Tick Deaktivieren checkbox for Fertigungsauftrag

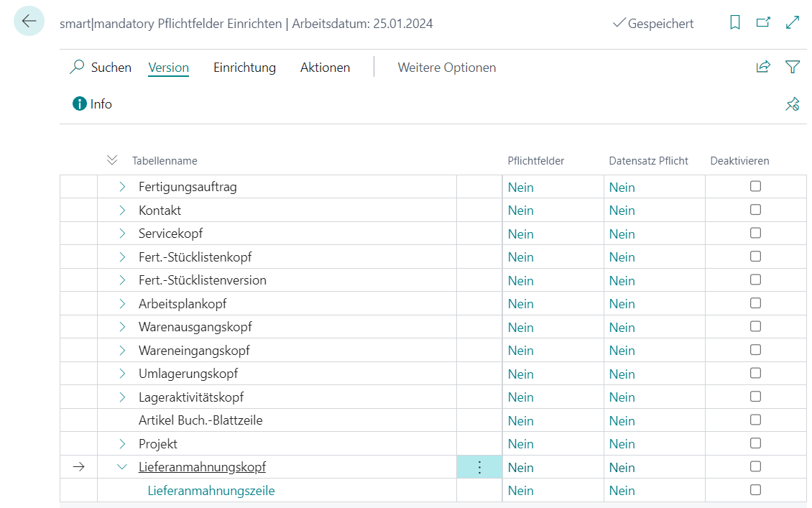pyautogui.click(x=755, y=186)
